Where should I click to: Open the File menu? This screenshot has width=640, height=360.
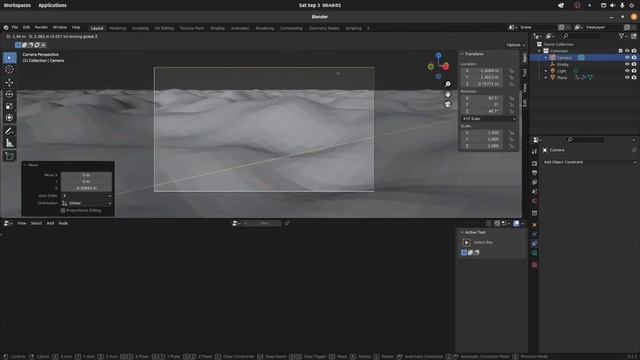click(15, 27)
